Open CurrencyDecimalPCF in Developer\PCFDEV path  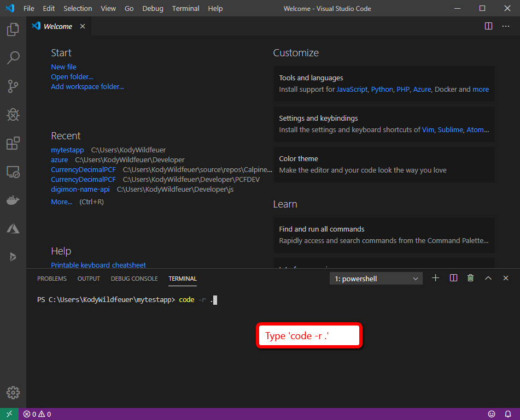pyautogui.click(x=83, y=180)
